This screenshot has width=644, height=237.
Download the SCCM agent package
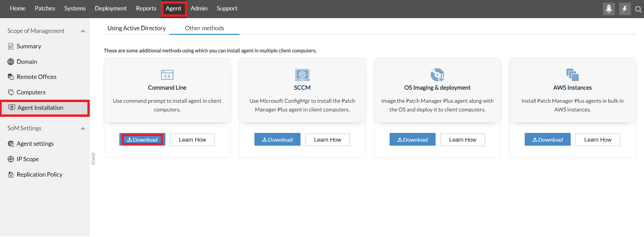(277, 140)
